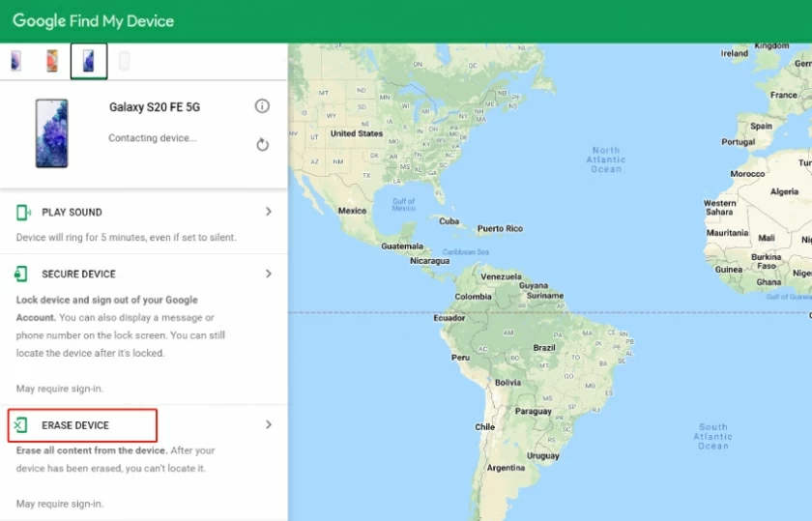Viewport: 812px width, 521px height.
Task: Expand Erase Device chevron arrow
Action: [x=269, y=424]
